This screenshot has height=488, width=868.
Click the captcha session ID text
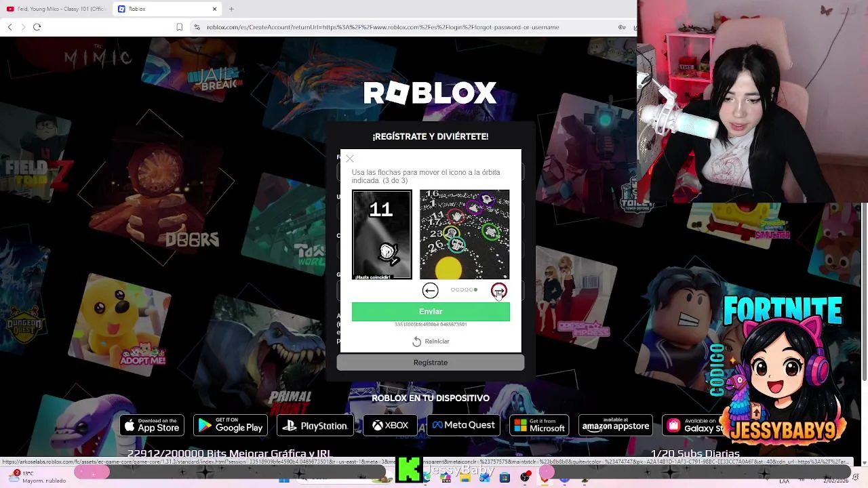click(x=431, y=325)
